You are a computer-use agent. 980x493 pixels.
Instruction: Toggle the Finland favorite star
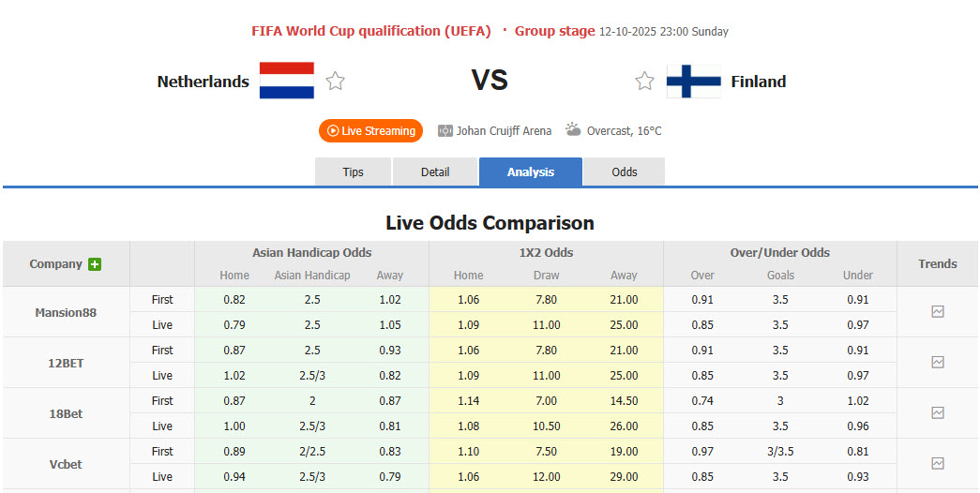tap(644, 82)
